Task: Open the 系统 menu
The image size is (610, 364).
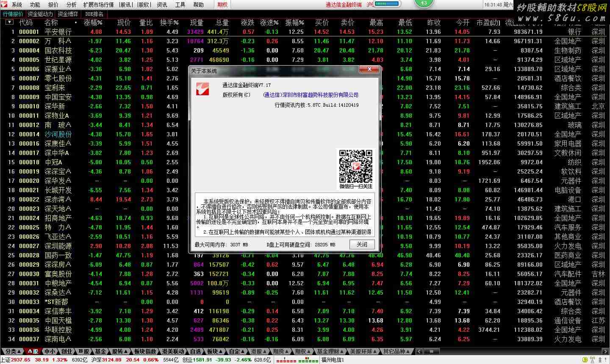Action: pyautogui.click(x=17, y=5)
